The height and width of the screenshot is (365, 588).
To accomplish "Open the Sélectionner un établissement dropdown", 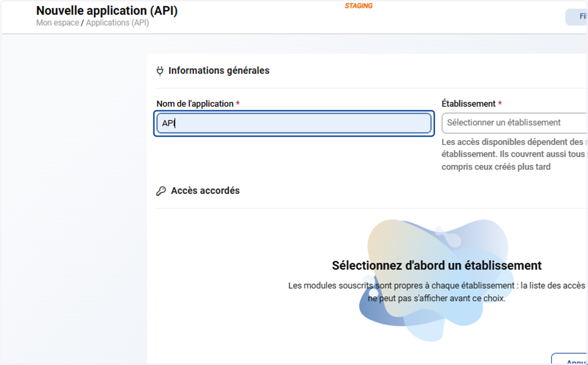I will (514, 122).
